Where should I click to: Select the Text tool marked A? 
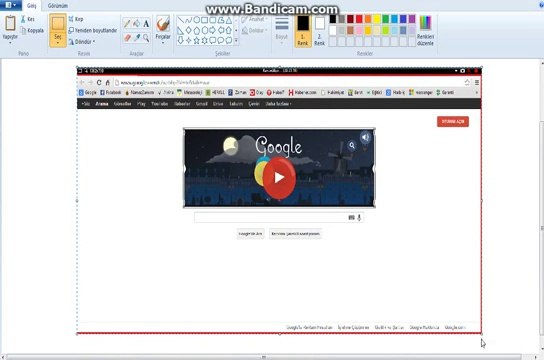click(146, 24)
